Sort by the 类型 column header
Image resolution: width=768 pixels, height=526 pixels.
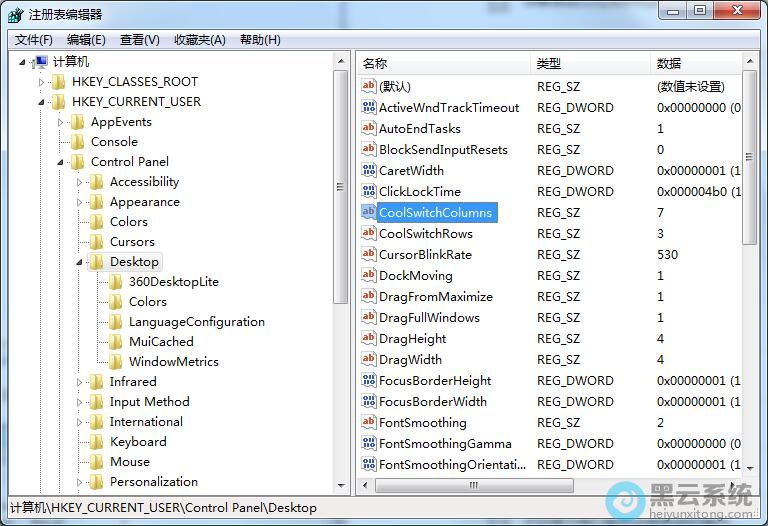click(x=590, y=63)
